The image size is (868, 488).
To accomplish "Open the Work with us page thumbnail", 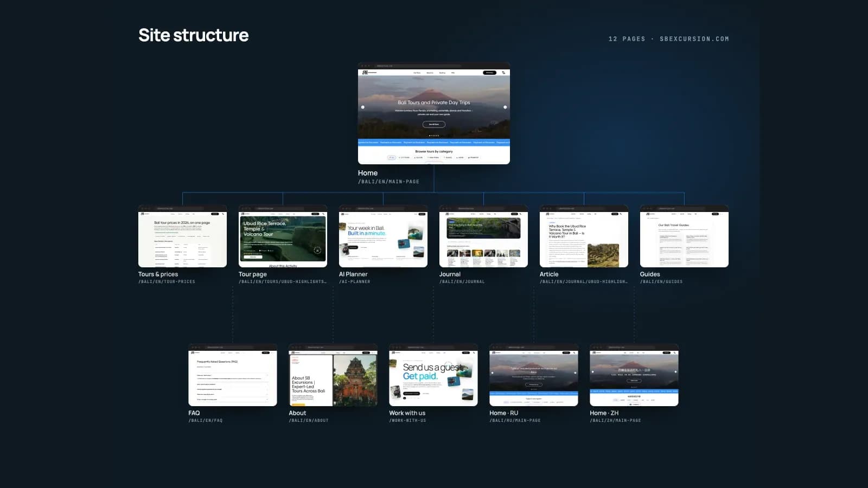I will 433,375.
